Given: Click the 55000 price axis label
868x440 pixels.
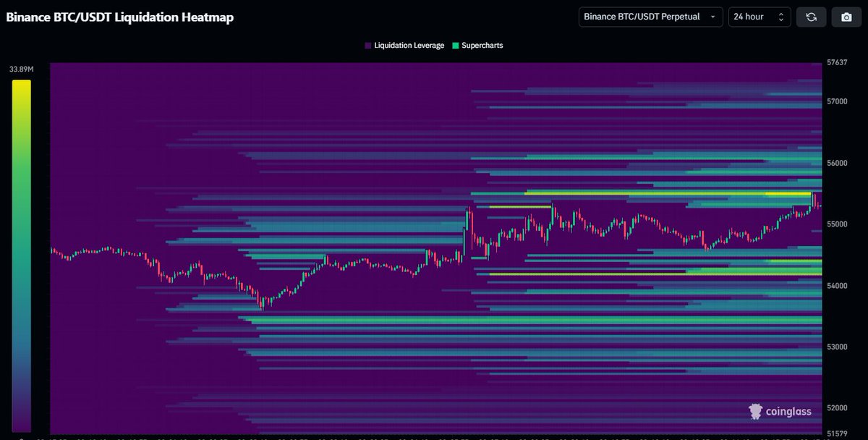Looking at the screenshot, I should (837, 224).
